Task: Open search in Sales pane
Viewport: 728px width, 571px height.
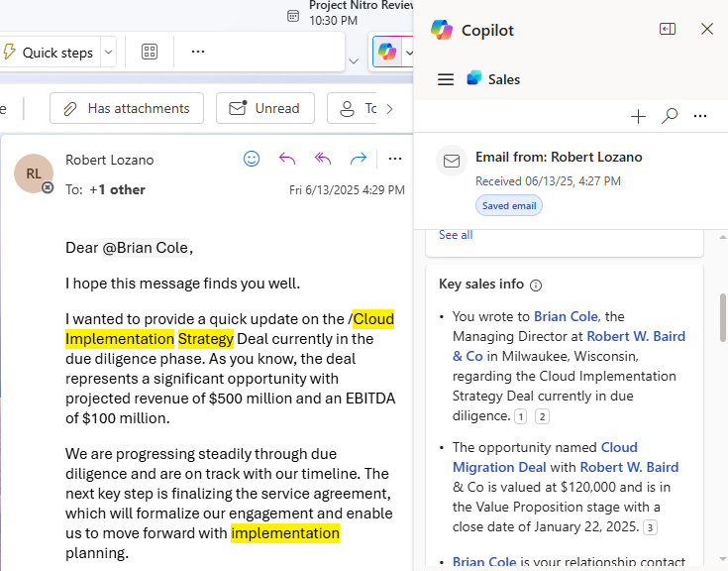Action: click(x=669, y=116)
